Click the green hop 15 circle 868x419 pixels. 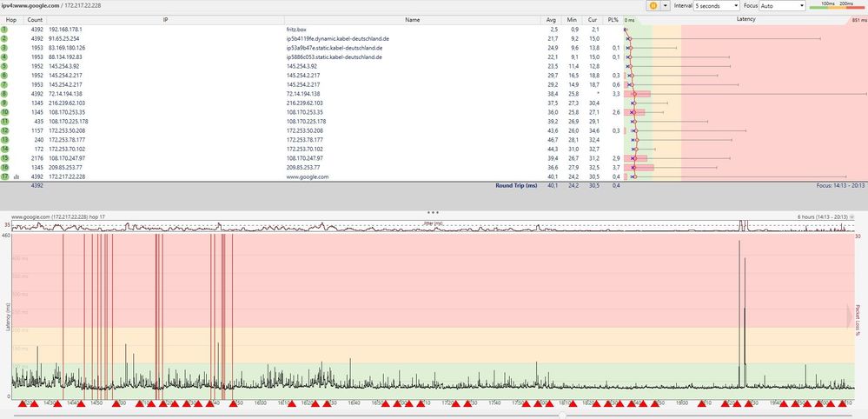tap(4, 158)
